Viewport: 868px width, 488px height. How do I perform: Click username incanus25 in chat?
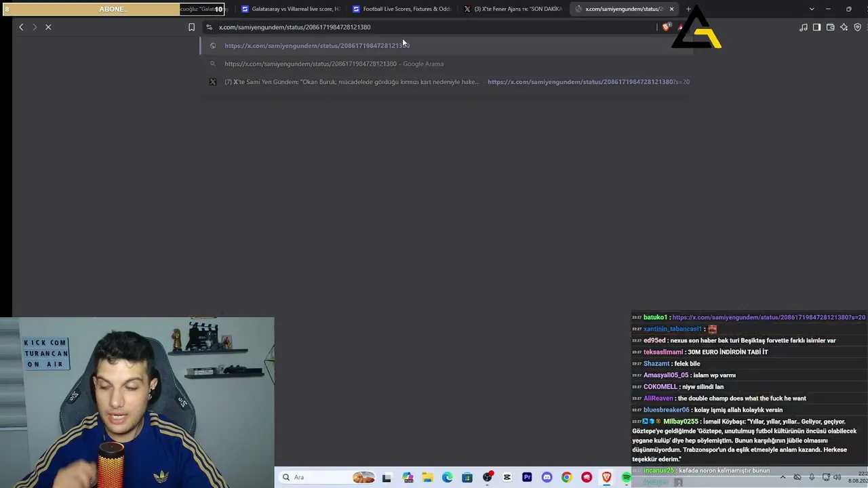[x=658, y=470]
